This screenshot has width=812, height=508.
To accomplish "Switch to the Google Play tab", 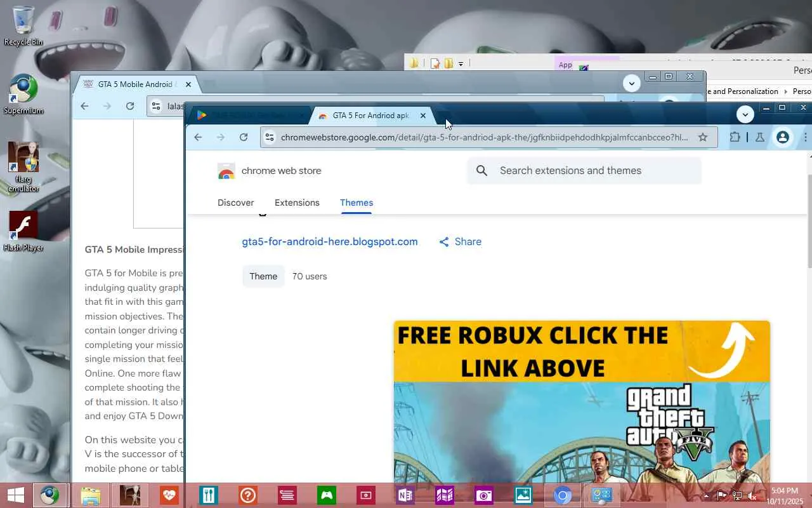I will [x=250, y=116].
